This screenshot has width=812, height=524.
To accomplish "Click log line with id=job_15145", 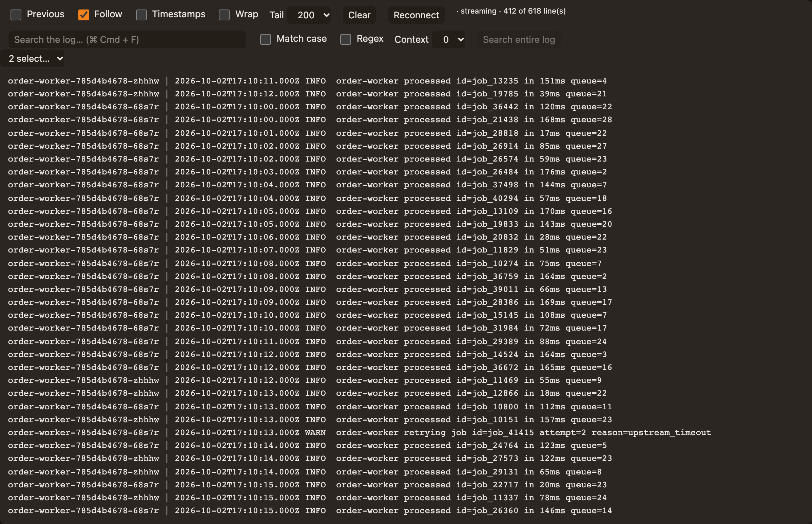I will coord(307,315).
